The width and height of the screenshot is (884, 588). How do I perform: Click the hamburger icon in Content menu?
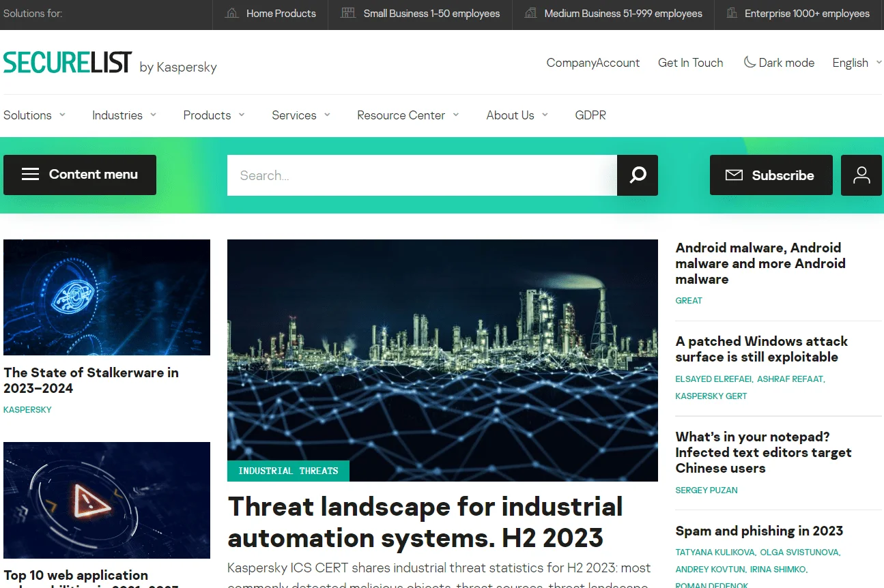(30, 174)
